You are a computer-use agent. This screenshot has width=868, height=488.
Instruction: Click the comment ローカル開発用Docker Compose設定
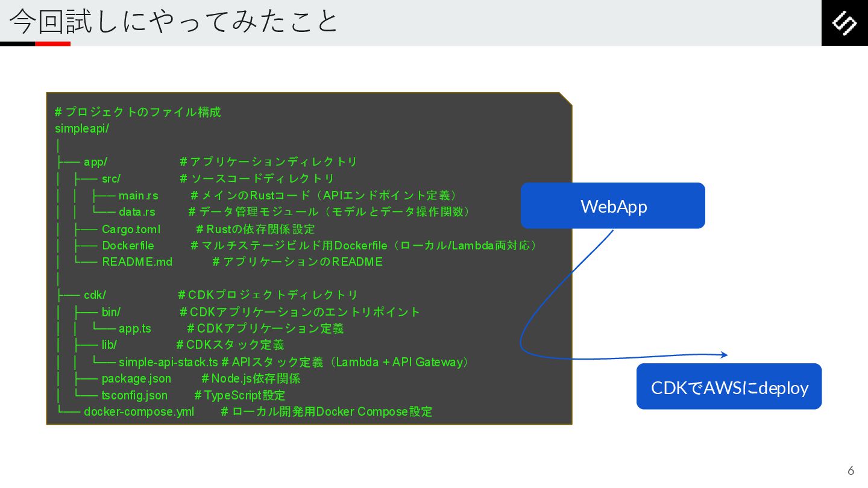point(327,412)
